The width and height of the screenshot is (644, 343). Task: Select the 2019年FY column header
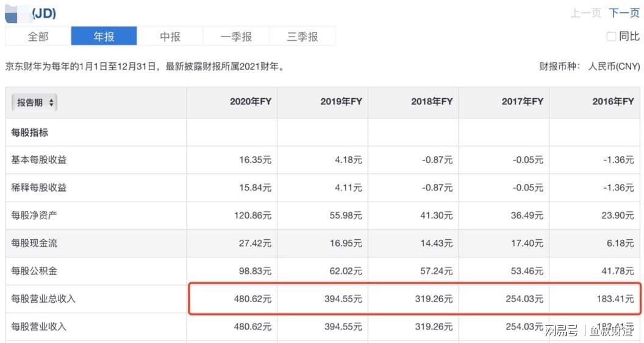(342, 101)
